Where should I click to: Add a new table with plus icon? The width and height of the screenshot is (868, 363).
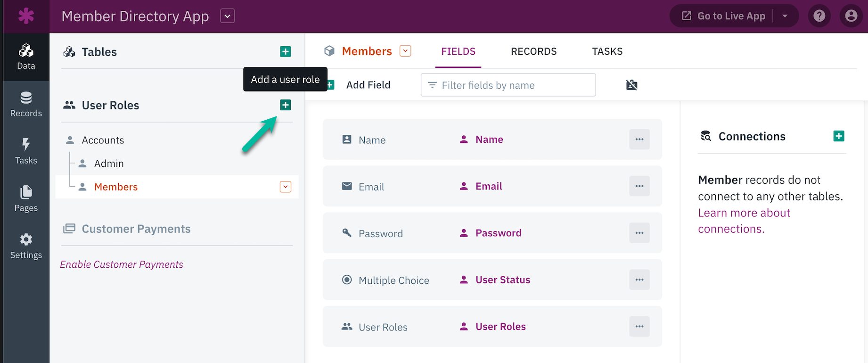tap(286, 51)
